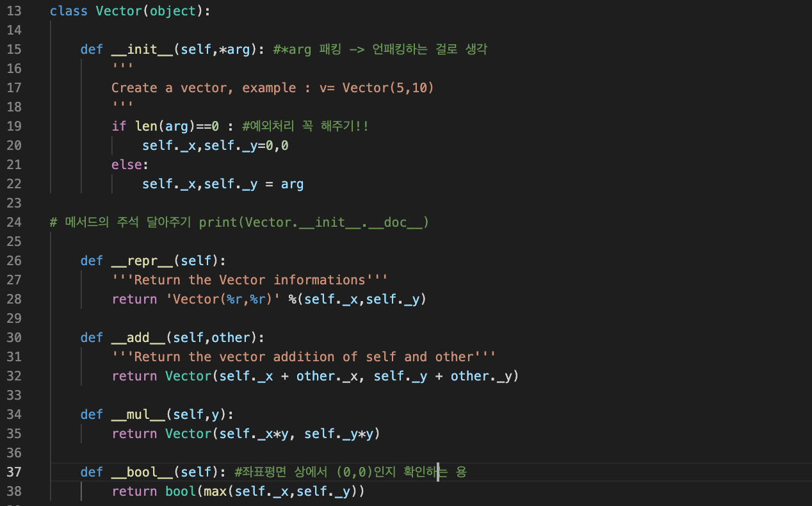This screenshot has height=506, width=812.
Task: Click the comment '# 메서드의 주석 달아주기 print(Vector.__init__.__doc__)'
Action: pyautogui.click(x=240, y=222)
